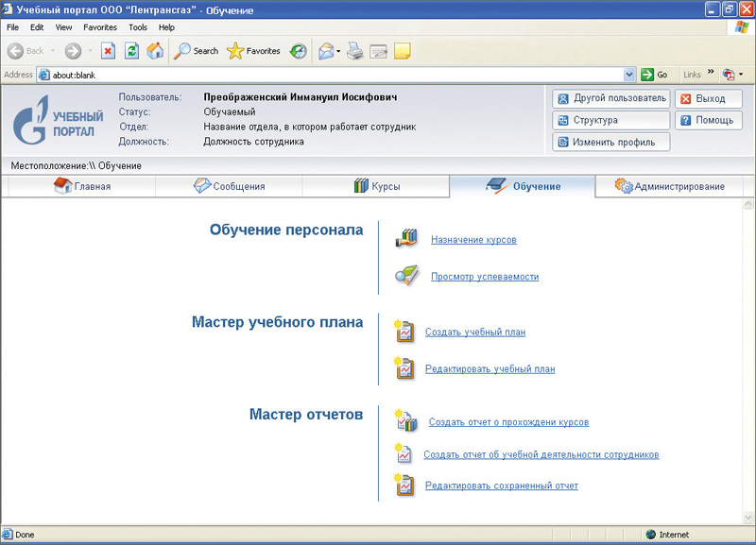The height and width of the screenshot is (545, 756).
Task: Open the Favorites menu
Action: coord(99,27)
